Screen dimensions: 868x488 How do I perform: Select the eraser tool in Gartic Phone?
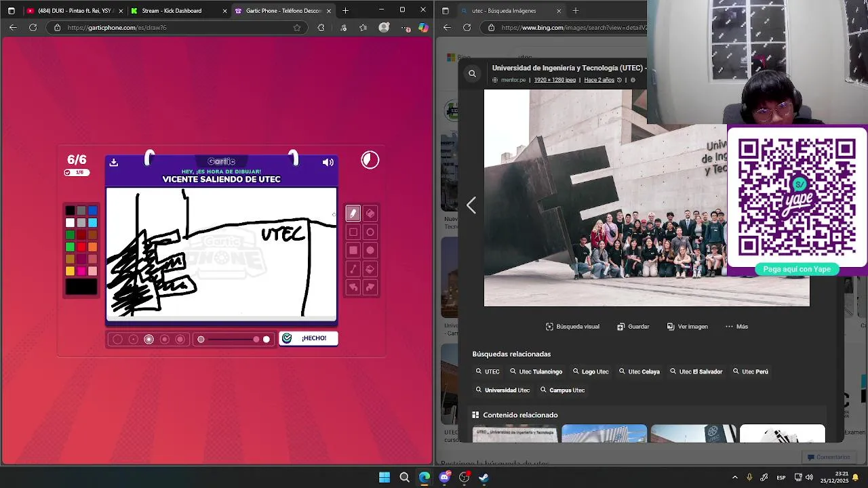point(370,213)
